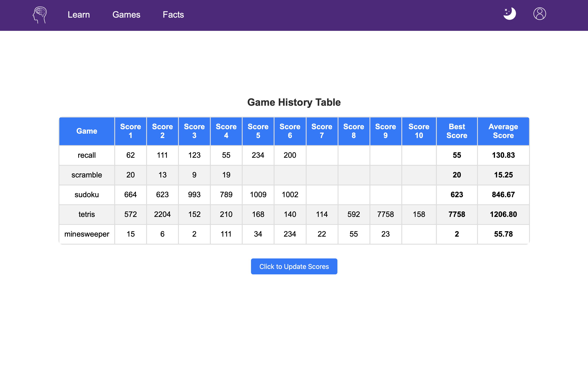Click tetris best score 7758 in bold
The image size is (588, 365).
coord(457,214)
